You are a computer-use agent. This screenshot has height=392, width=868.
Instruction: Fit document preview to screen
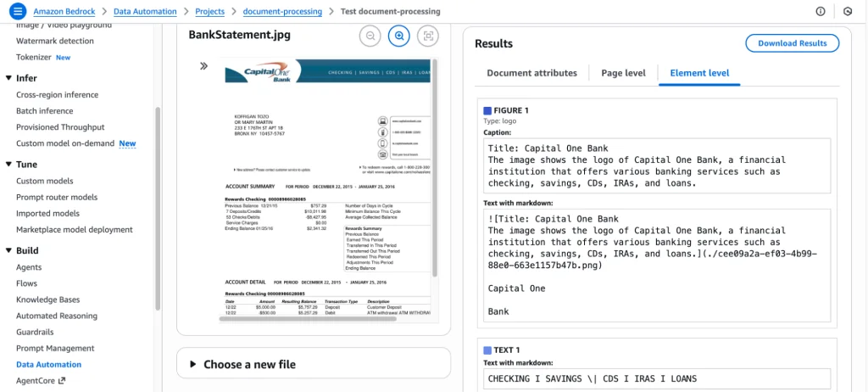pos(428,36)
